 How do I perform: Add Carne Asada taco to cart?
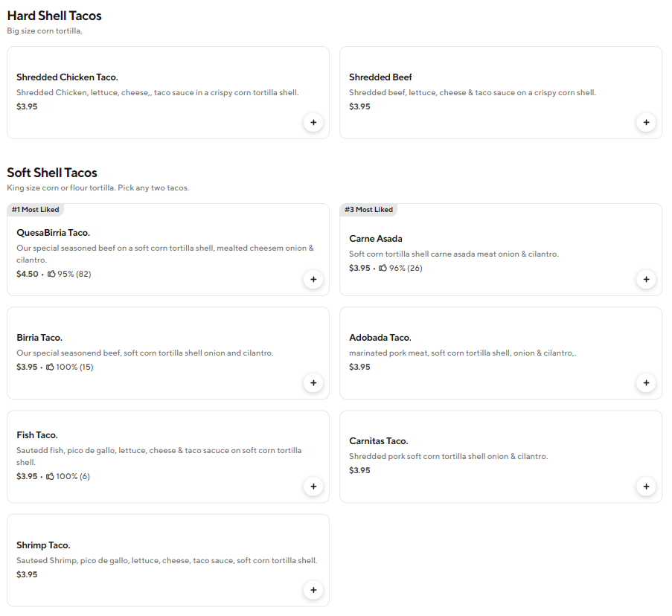click(646, 280)
